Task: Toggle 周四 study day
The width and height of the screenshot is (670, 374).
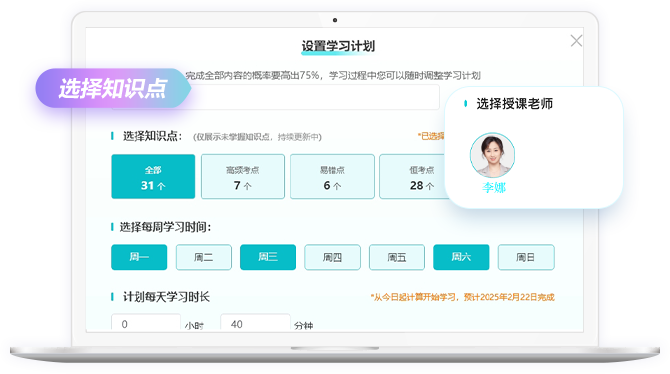Action: click(x=332, y=257)
